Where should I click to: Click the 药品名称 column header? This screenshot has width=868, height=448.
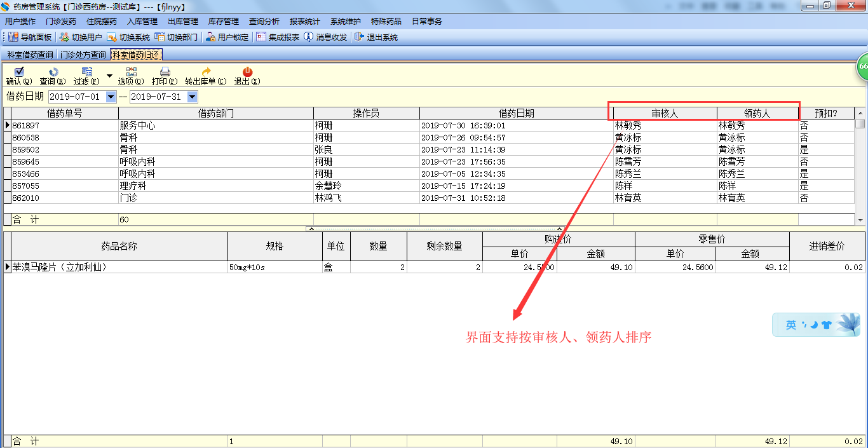[119, 246]
